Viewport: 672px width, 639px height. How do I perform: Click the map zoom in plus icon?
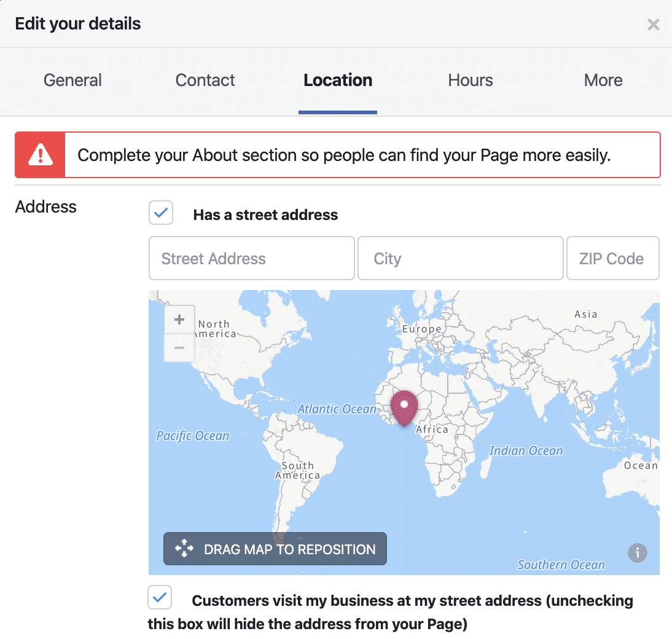point(179,319)
